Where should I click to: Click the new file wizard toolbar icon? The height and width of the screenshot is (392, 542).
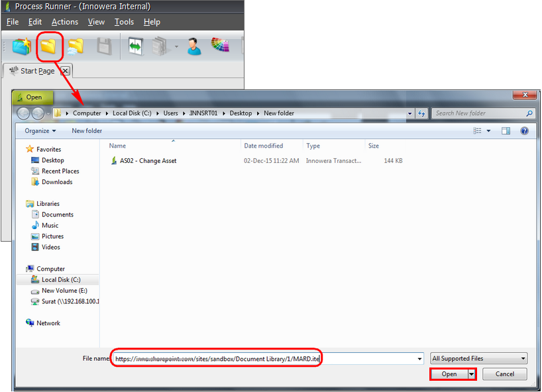pyautogui.click(x=22, y=47)
